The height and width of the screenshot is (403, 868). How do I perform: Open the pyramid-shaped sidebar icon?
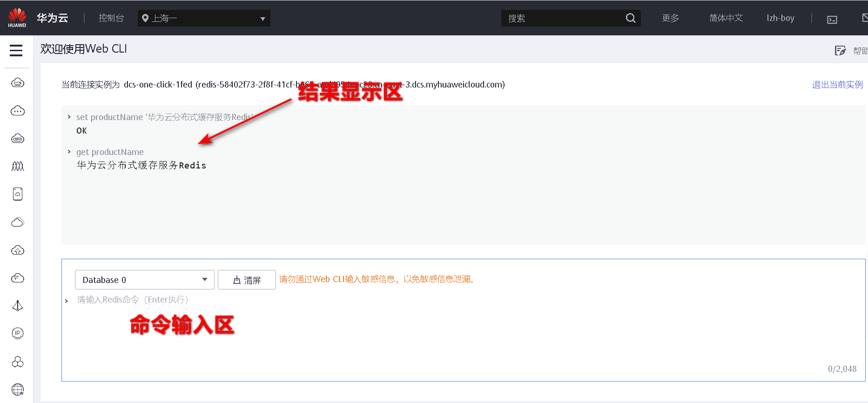(18, 306)
